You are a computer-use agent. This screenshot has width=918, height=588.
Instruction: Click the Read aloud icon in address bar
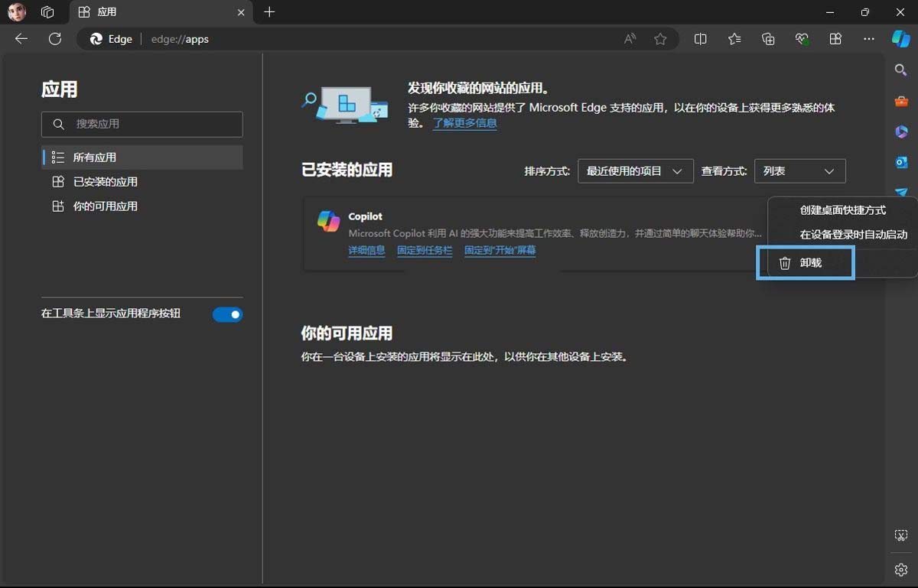(x=630, y=39)
